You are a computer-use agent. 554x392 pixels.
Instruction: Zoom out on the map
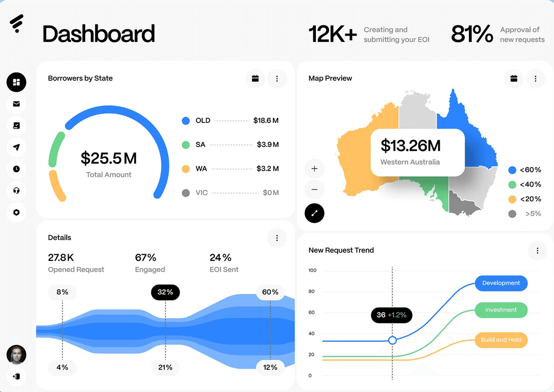[314, 190]
